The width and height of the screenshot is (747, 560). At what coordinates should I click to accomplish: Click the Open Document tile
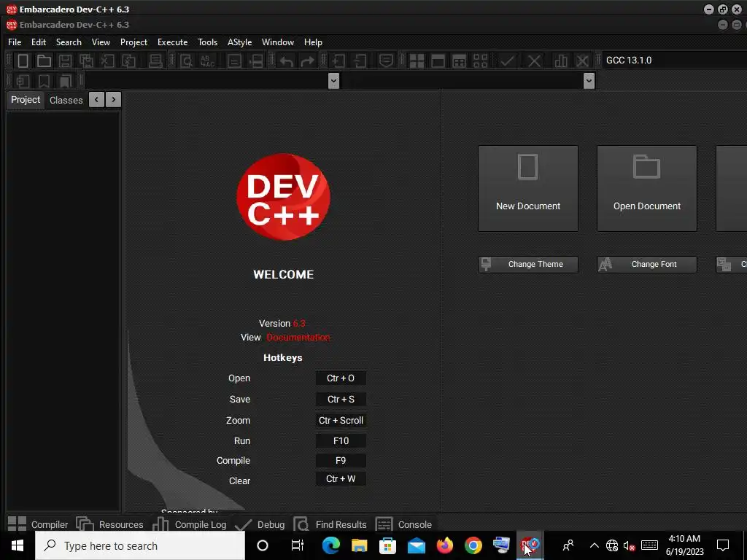[646, 189]
